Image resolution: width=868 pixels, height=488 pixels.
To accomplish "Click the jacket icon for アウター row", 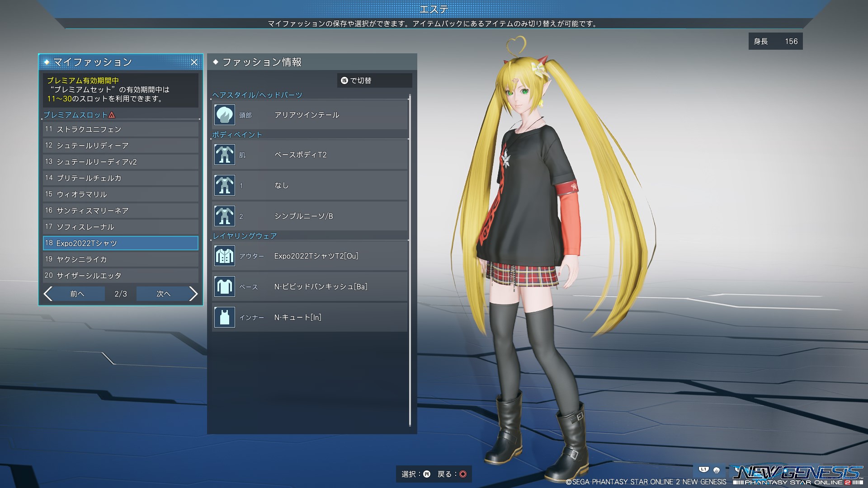I will click(224, 256).
